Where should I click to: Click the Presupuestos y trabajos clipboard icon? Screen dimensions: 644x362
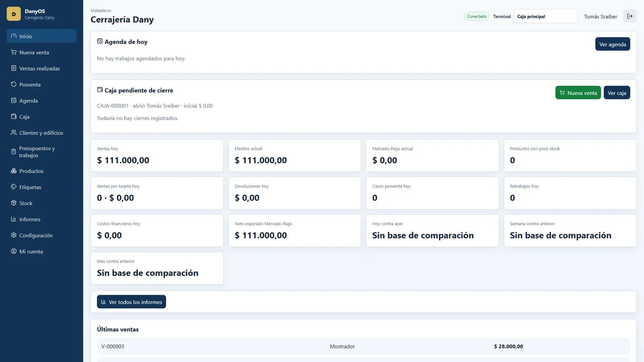(x=14, y=152)
